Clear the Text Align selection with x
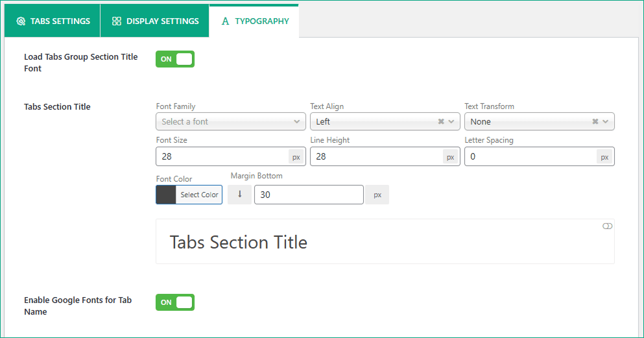Screen dimensions: 644x338 (x=441, y=121)
